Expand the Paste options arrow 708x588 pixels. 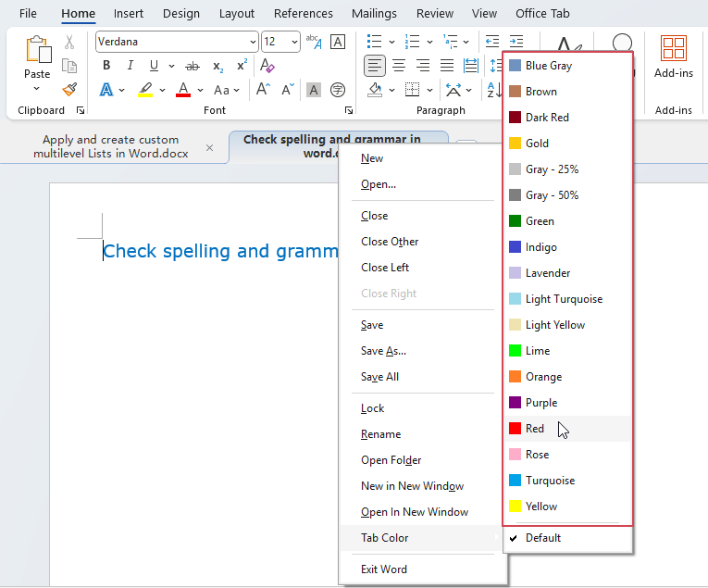37,89
